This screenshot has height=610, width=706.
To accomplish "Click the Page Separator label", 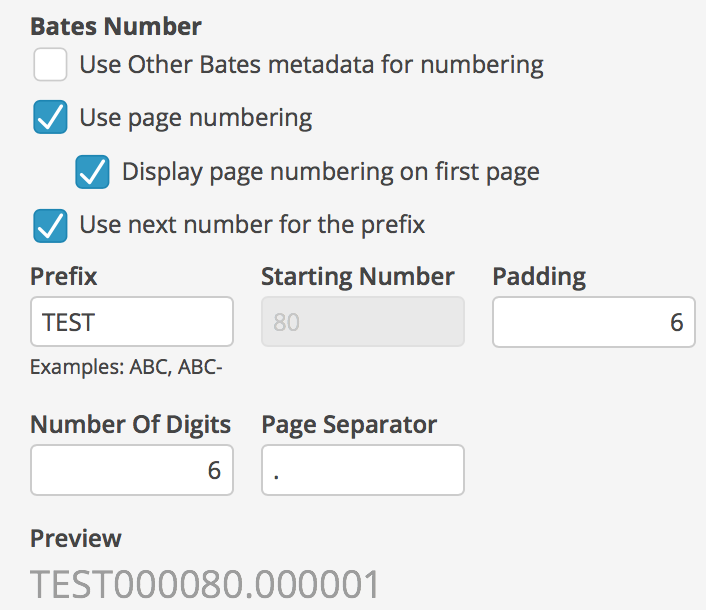I will pos(349,425).
